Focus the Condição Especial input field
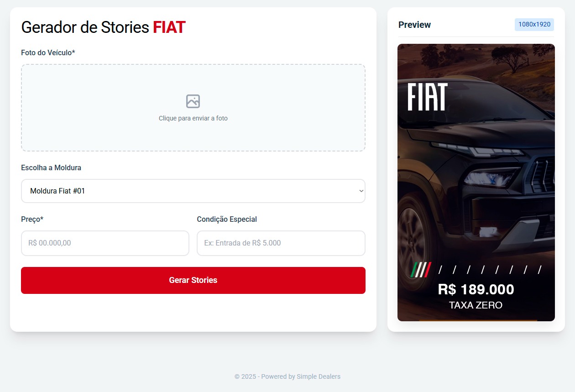 click(x=281, y=243)
